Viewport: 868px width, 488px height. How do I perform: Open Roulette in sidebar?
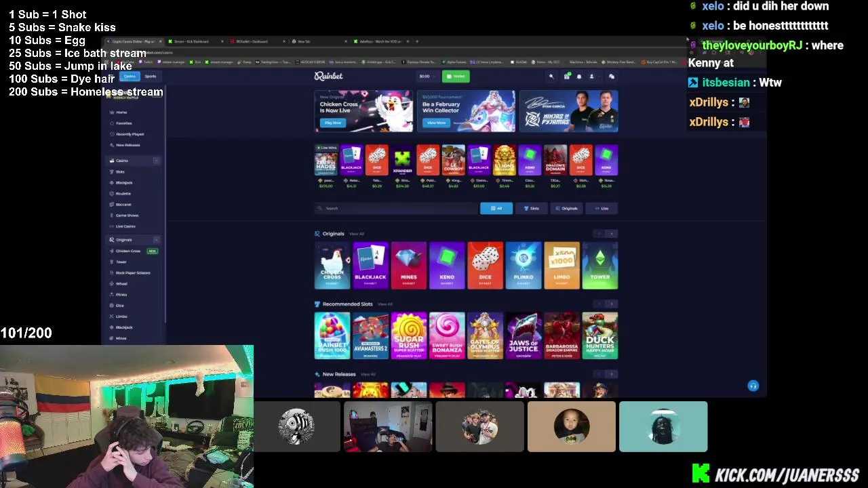(x=123, y=194)
